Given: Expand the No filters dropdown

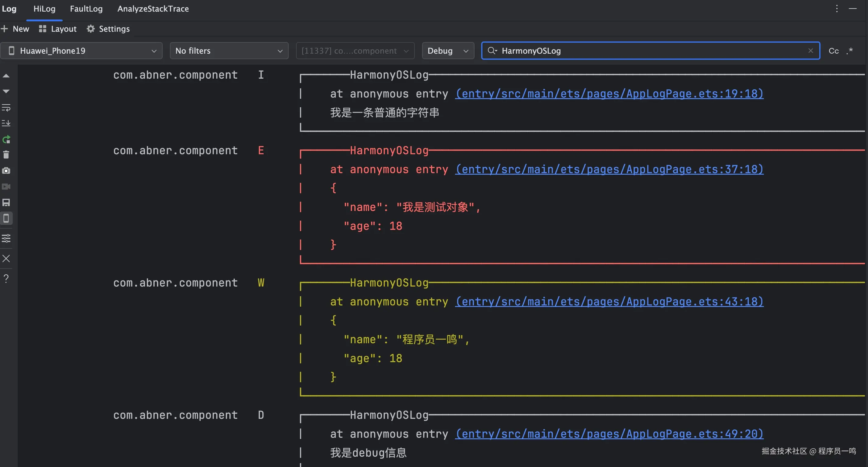Looking at the screenshot, I should 229,51.
